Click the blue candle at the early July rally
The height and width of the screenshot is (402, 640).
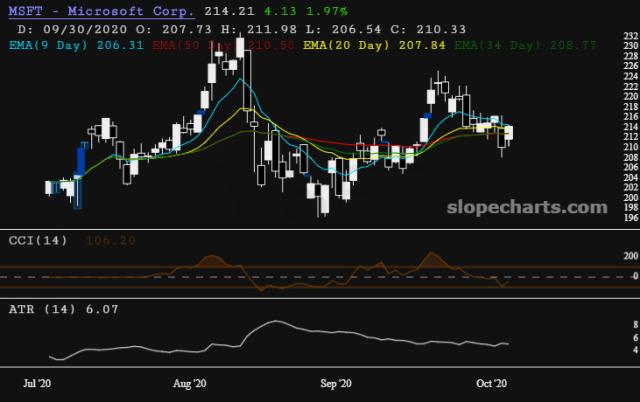81,161
